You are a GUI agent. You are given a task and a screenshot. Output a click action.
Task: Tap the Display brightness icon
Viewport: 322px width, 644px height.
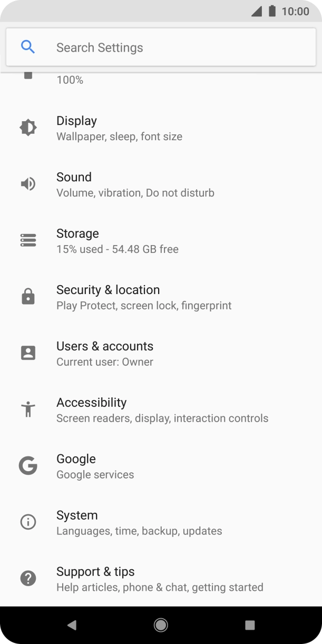[x=28, y=128]
